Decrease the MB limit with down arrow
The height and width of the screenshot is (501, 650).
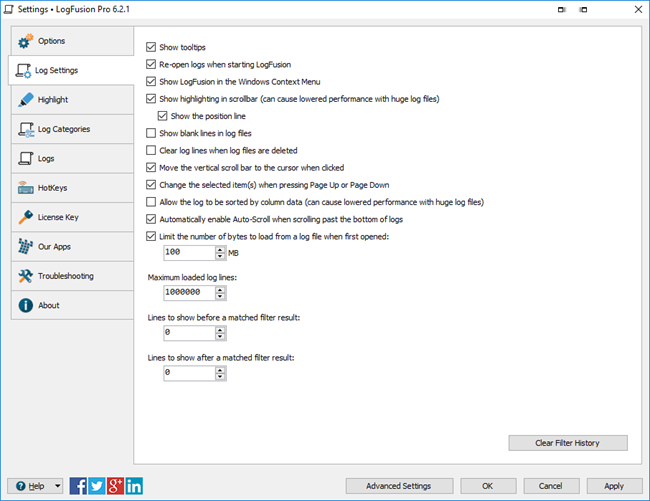point(220,256)
